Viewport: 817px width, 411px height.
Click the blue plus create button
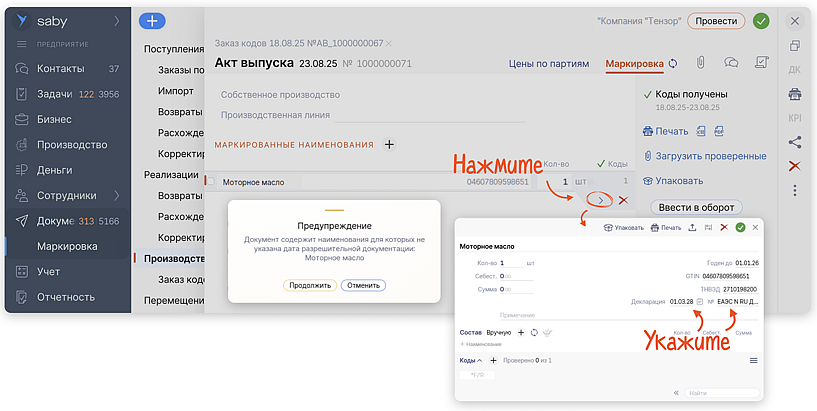click(x=151, y=21)
